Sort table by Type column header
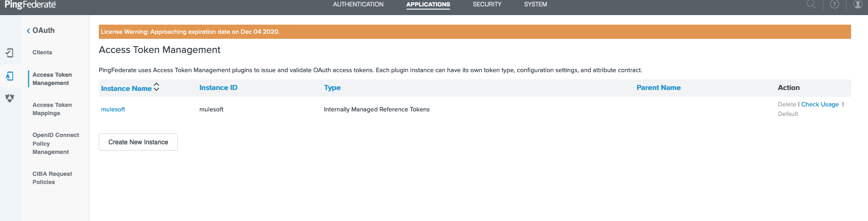Screen dimensions: 868x221 [332, 88]
